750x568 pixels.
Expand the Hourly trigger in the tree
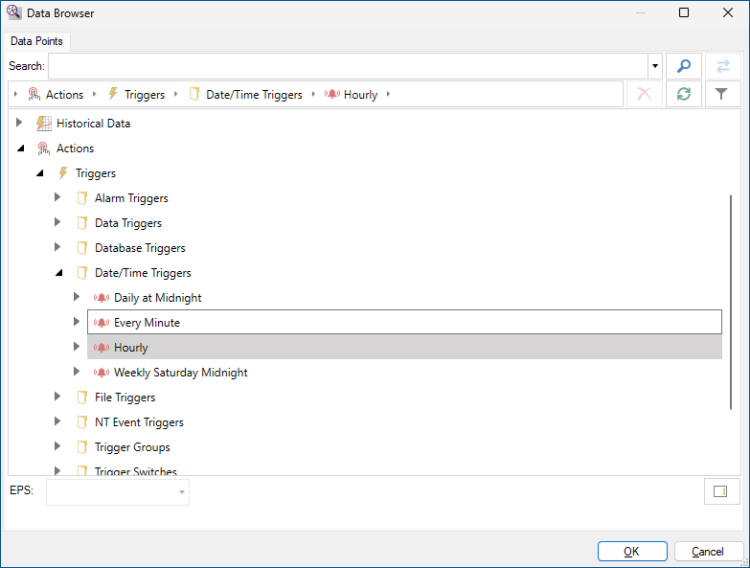point(76,346)
